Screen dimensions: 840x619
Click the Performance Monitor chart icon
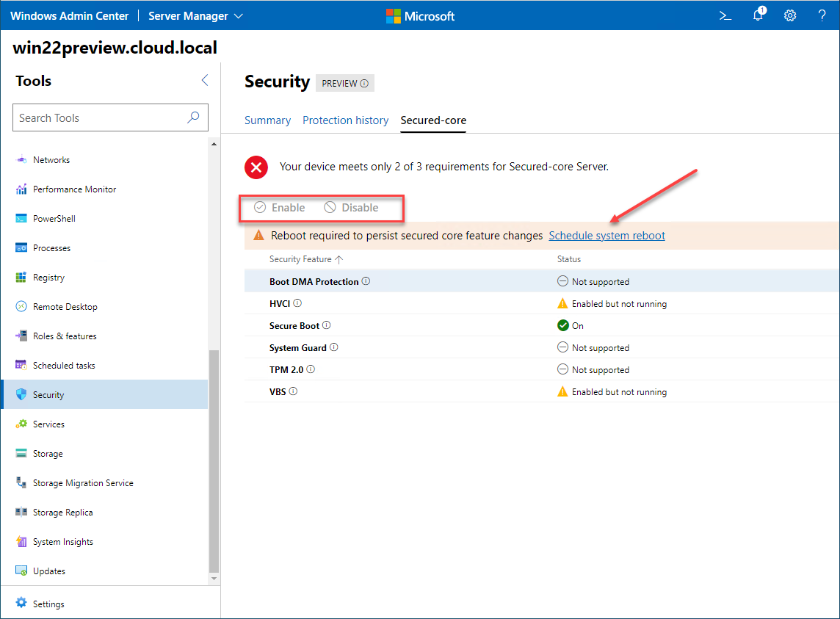point(21,189)
